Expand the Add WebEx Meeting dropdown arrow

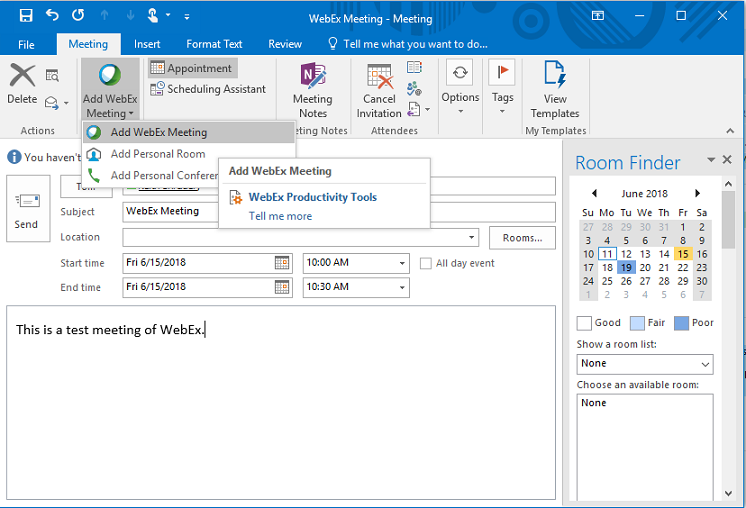(x=131, y=114)
